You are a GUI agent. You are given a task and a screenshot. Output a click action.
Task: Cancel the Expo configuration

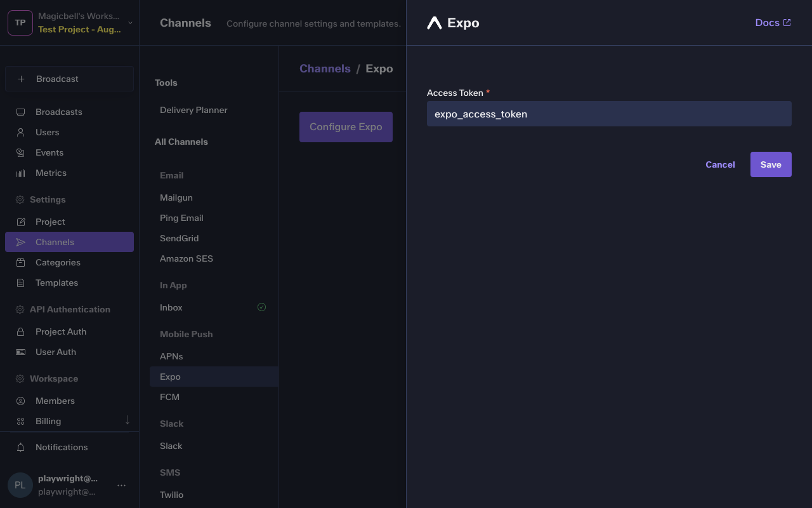coord(720,164)
